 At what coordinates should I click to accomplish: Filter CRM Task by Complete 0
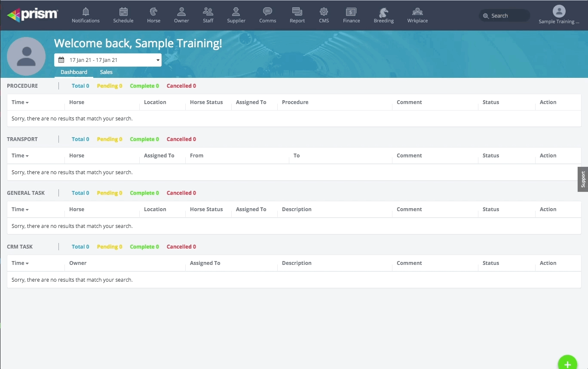144,247
